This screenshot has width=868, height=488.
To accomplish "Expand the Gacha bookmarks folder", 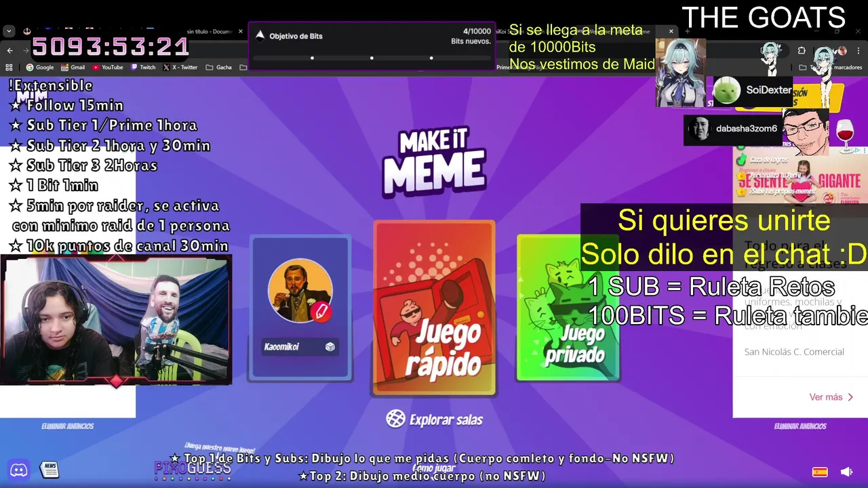I will pyautogui.click(x=218, y=67).
